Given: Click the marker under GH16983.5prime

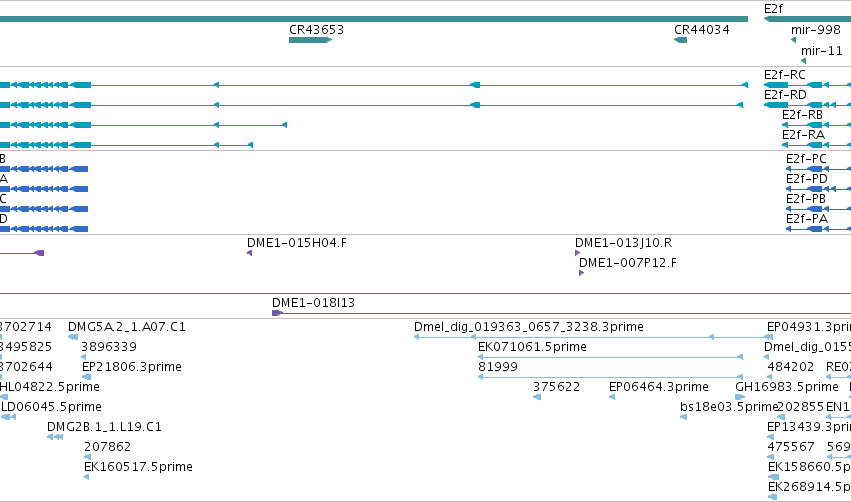Looking at the screenshot, I should point(740,398).
